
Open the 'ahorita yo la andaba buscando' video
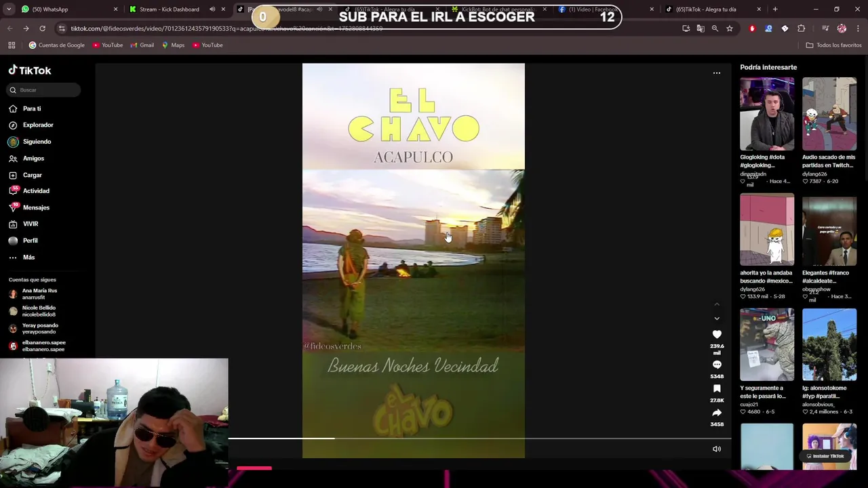(767, 229)
